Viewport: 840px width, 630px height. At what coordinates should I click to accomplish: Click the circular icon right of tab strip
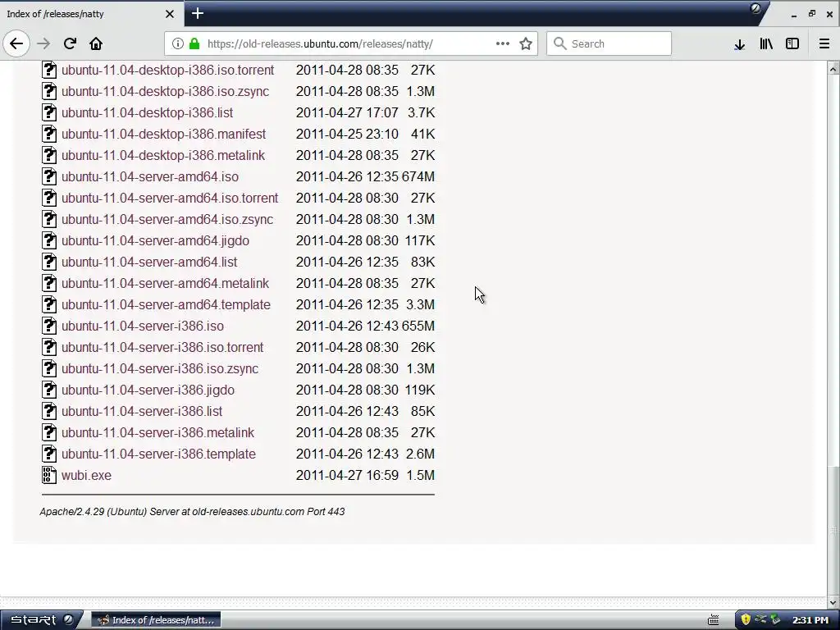756,8
